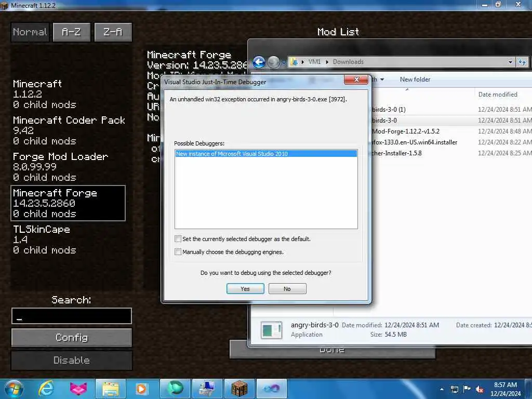Show hidden system tray icons
The width and height of the screenshot is (532, 399).
click(x=442, y=389)
